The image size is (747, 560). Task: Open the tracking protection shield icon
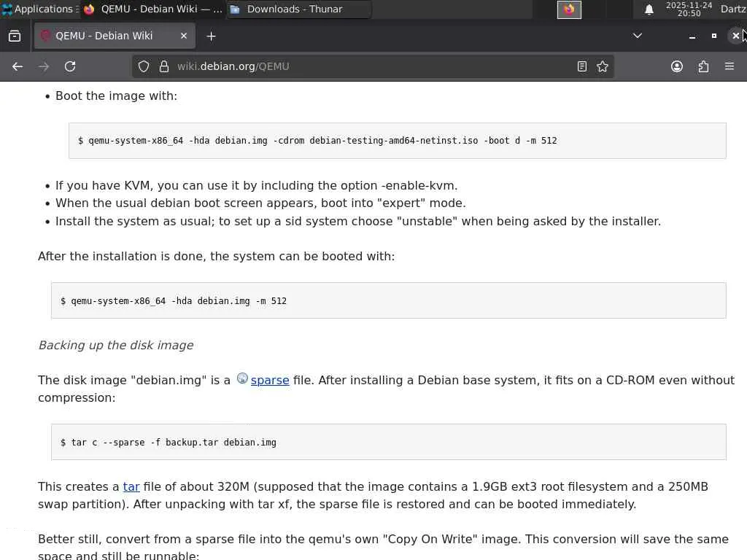point(144,66)
